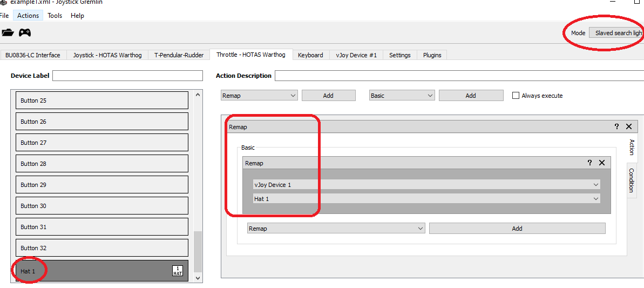Click the HAT badge icon on Hat 1
This screenshot has height=288, width=644.
click(178, 271)
